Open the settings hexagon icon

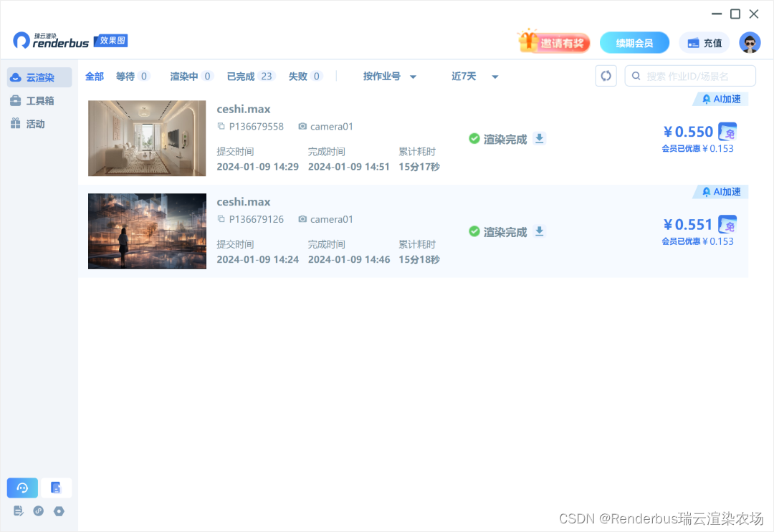pos(59,511)
